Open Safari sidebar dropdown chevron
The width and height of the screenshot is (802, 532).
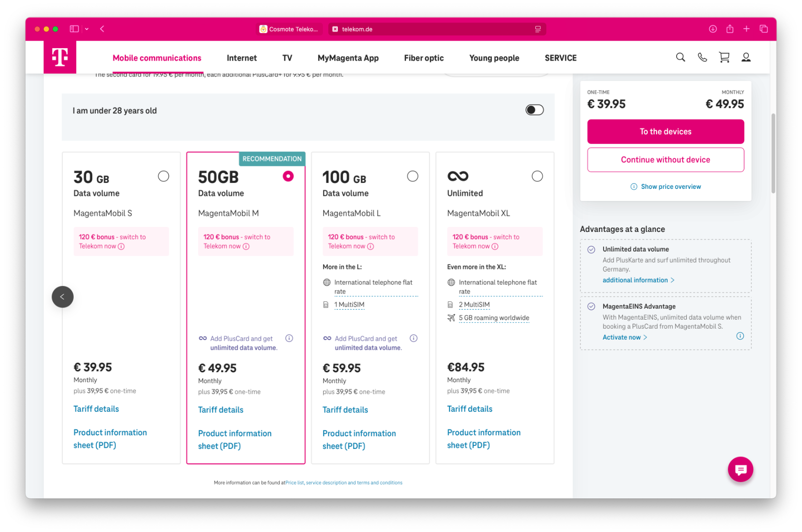[87, 29]
